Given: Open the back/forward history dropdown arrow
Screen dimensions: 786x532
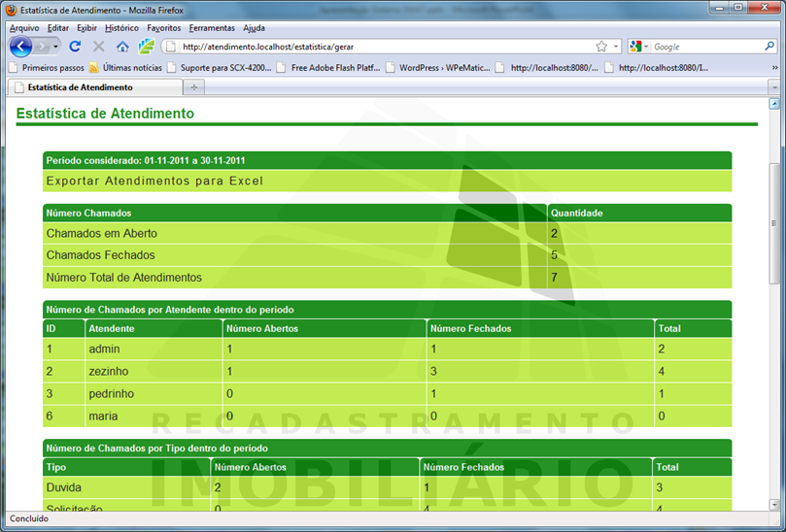Looking at the screenshot, I should click(55, 48).
